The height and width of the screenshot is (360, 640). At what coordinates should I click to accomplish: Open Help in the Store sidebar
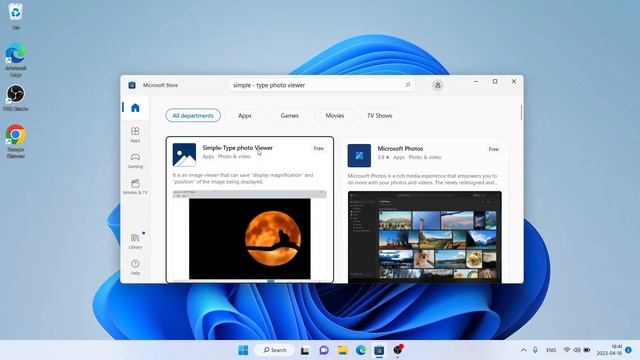pos(135,267)
